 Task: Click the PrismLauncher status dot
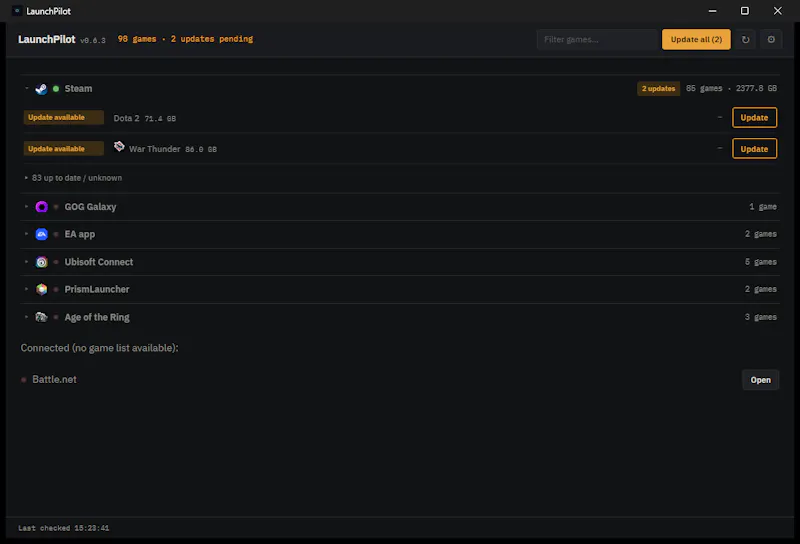[56, 289]
